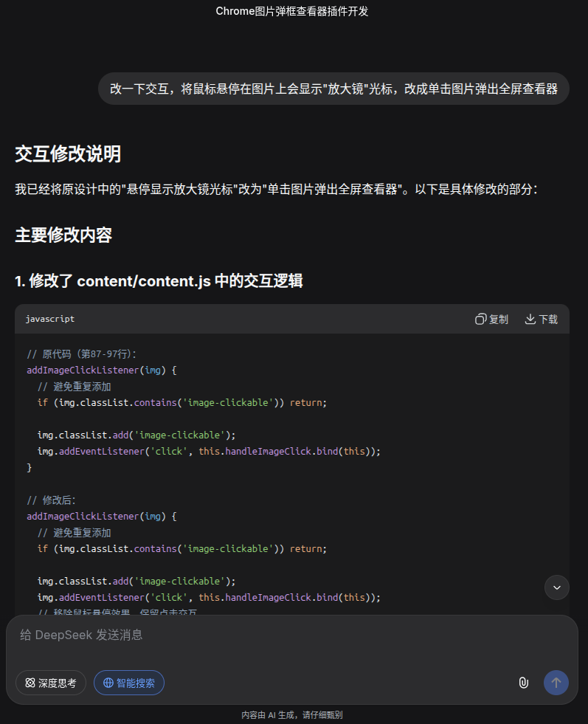588x724 pixels.
Task: Click the heading 交互修改说明
Action: (x=68, y=154)
